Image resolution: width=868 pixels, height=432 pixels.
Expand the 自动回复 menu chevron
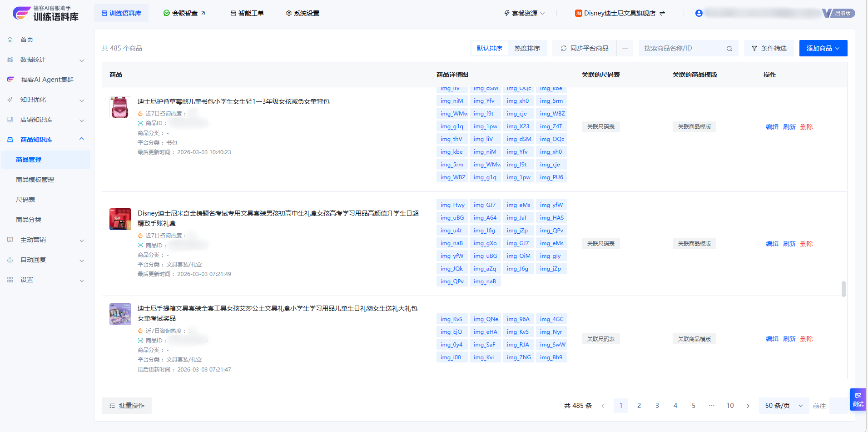click(82, 260)
